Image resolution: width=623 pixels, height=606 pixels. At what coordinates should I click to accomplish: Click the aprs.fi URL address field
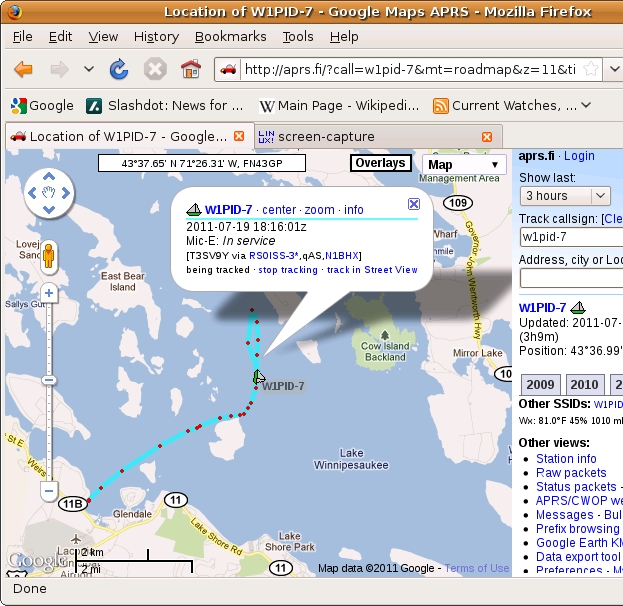(x=410, y=70)
